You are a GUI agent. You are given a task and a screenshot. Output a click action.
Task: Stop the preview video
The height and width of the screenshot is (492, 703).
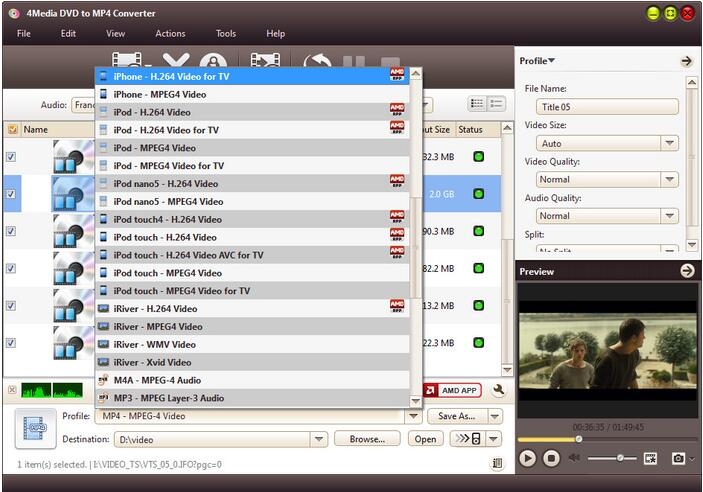(x=551, y=458)
